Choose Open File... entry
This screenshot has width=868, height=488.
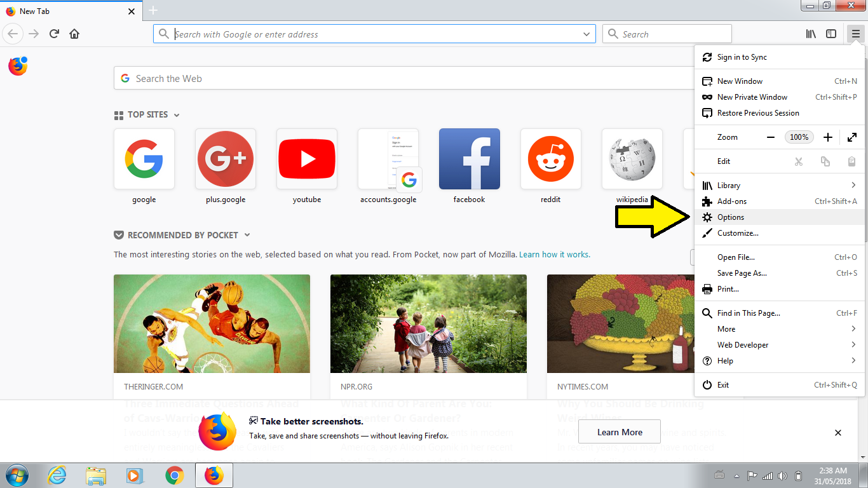point(780,257)
